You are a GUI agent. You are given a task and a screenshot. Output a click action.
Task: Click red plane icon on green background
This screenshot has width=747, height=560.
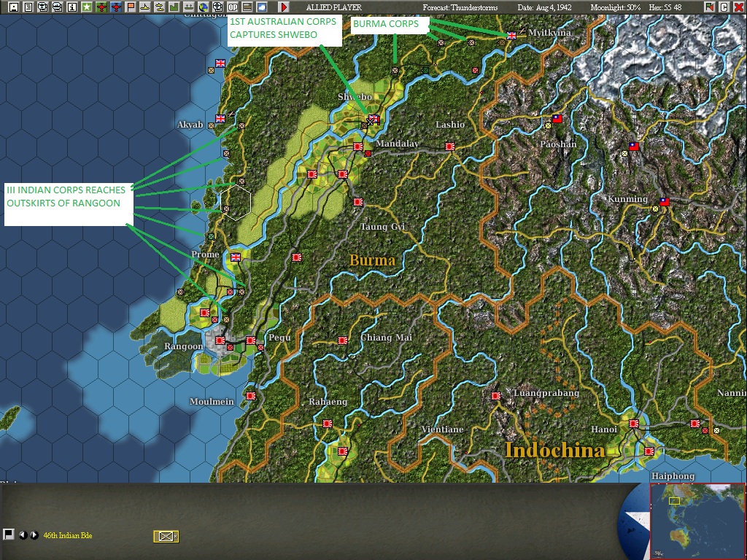(101, 7)
